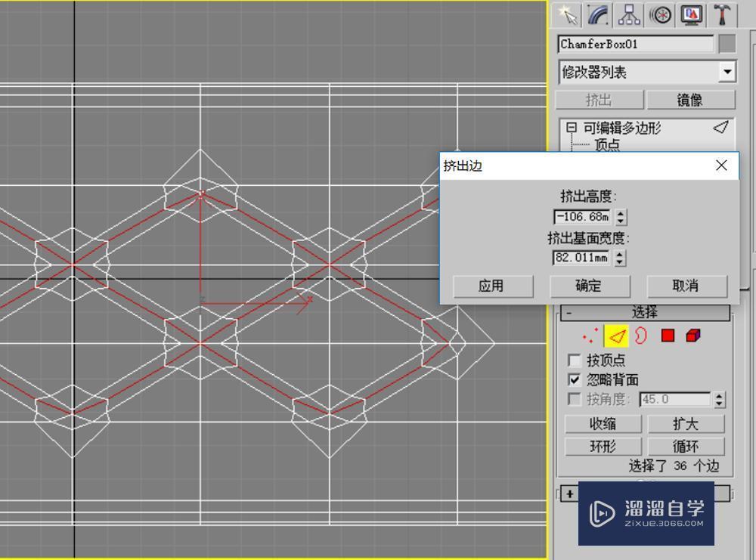This screenshot has width=756, height=560.
Task: Open the Modify command panel tab
Action: 598,15
